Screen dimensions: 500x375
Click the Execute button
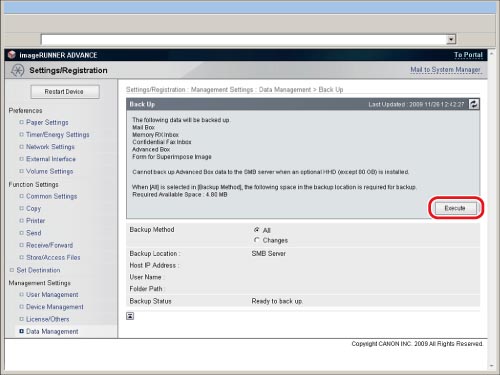click(456, 208)
